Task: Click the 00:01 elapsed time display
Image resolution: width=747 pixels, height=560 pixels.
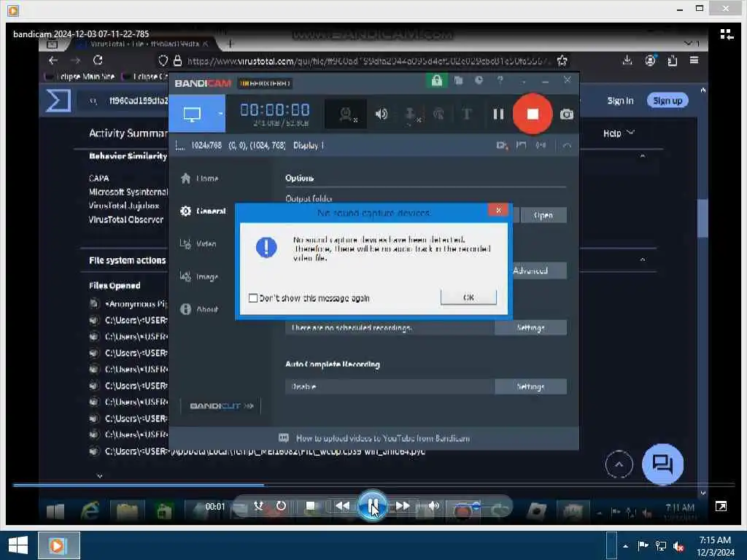Action: [215, 506]
